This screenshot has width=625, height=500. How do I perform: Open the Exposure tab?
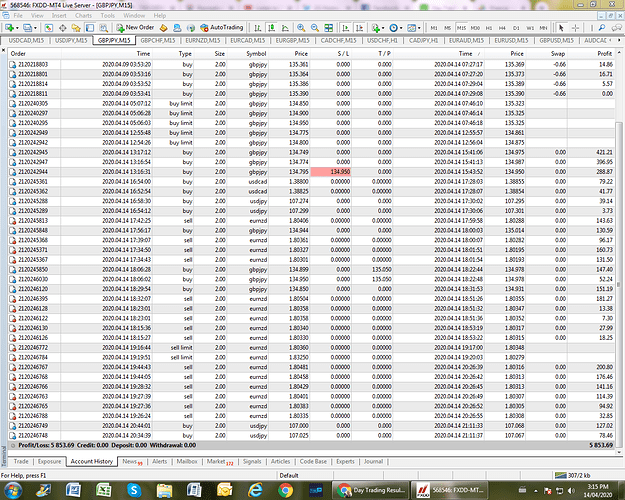click(49, 461)
